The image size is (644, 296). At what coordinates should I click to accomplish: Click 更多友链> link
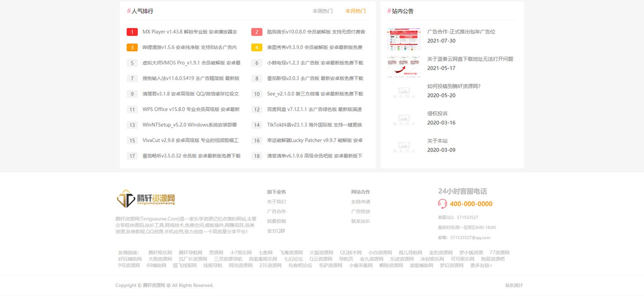tap(481, 265)
